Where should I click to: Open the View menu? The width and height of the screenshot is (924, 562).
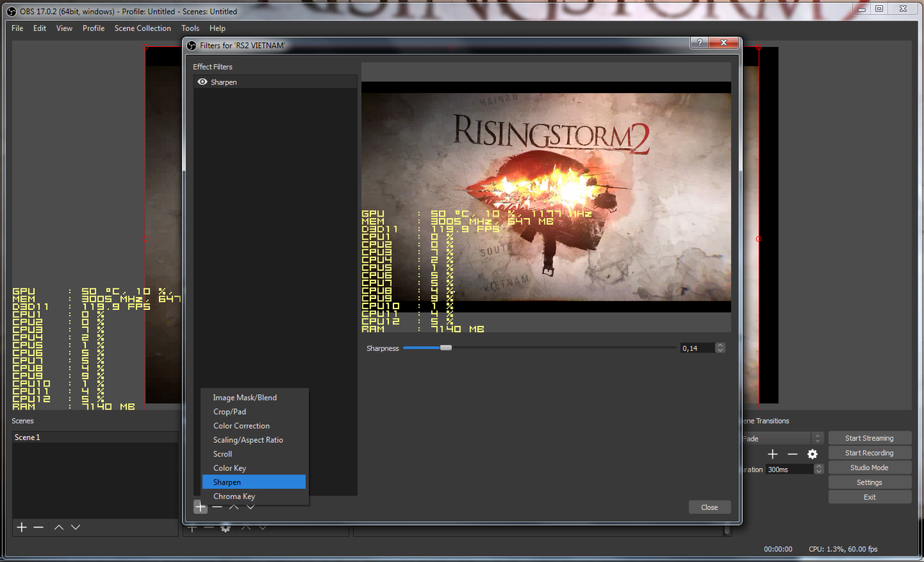click(64, 28)
